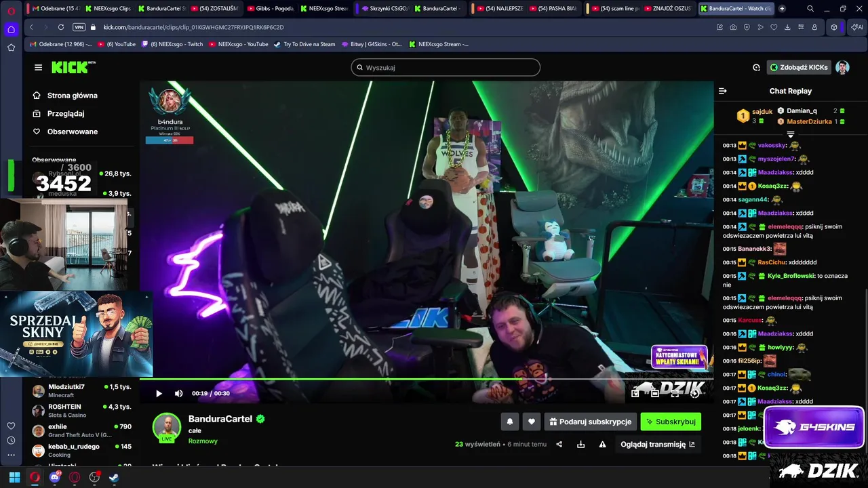Screen dimensions: 868x488
Task: Click the Sprzedaj Skiny ad banner
Action: coord(76,333)
